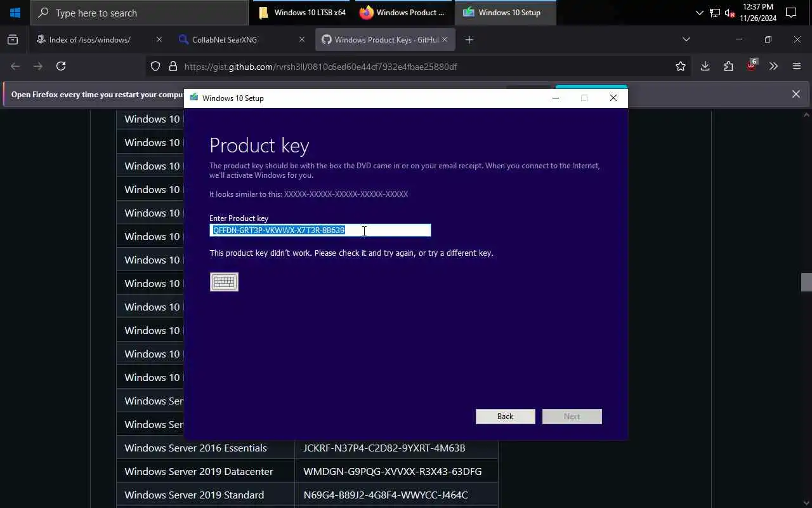The height and width of the screenshot is (508, 812).
Task: Click the taskbar Type here to search box
Action: (x=140, y=13)
